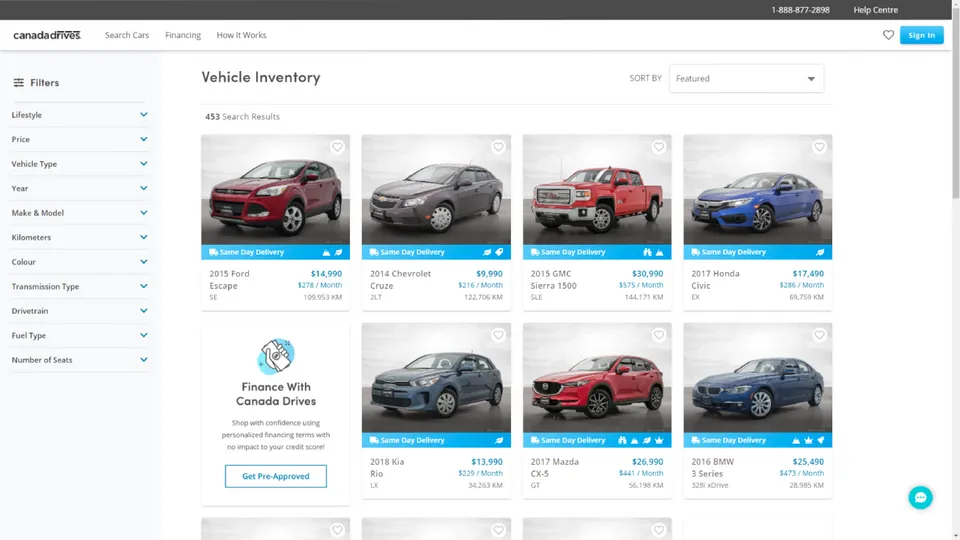
Task: Favourite the 2014 Chevrolet Cruze
Action: click(498, 147)
